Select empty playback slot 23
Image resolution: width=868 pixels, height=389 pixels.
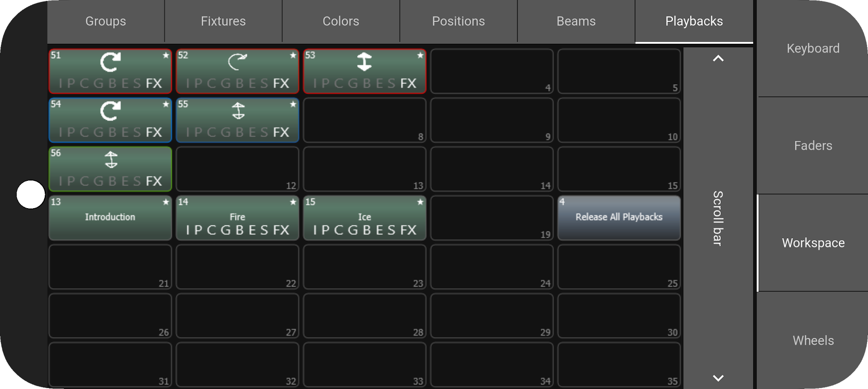click(x=365, y=267)
